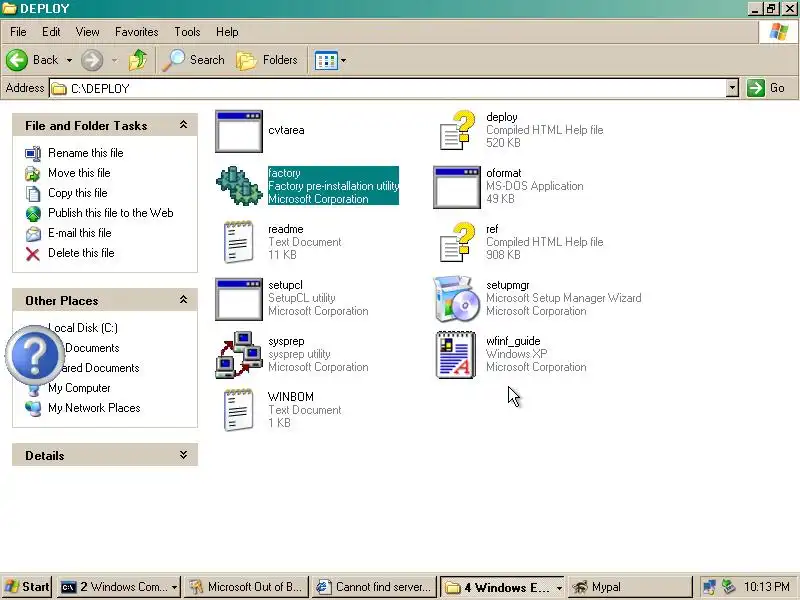Open the My Computer link

coord(79,388)
